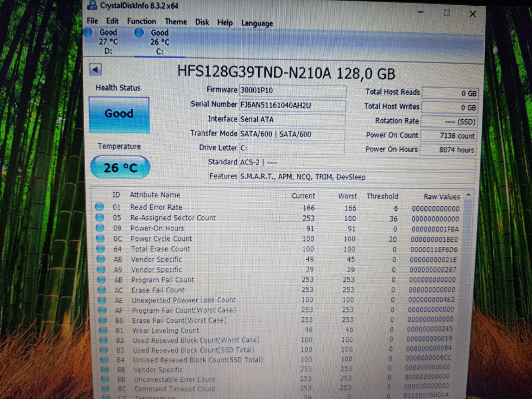Viewport: 532px width, 399px height.
Task: Open the Disk menu
Action: point(202,22)
